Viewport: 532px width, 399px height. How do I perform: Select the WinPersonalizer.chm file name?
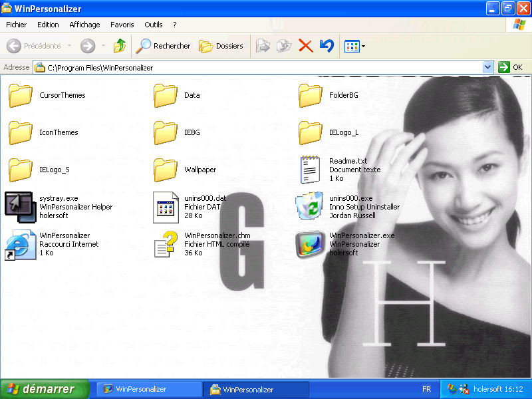[217, 235]
